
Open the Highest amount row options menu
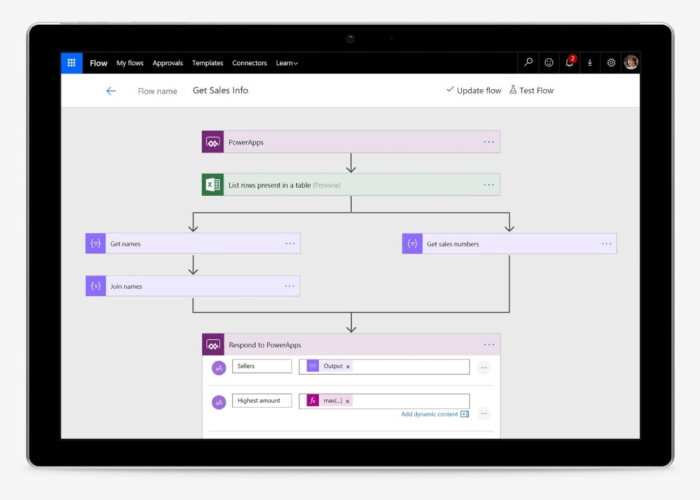click(484, 413)
